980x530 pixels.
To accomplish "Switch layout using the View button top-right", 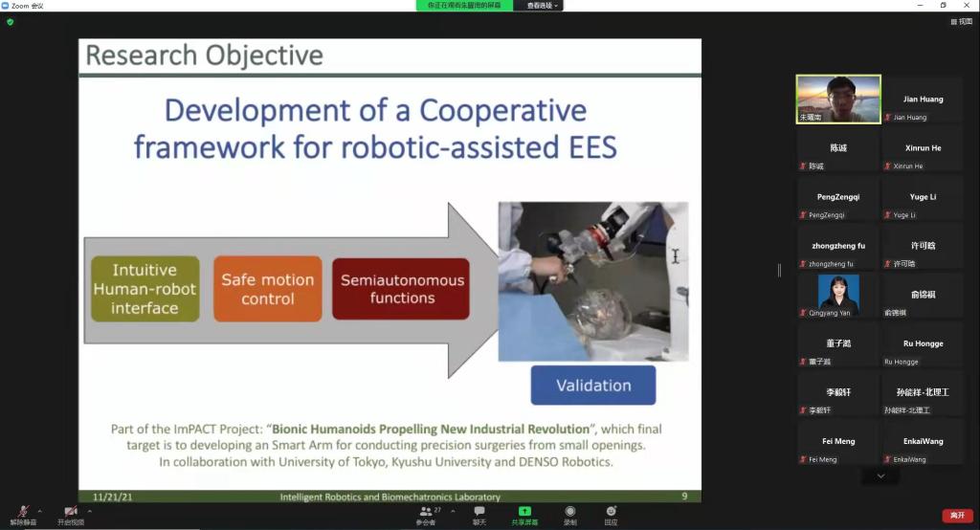I will coord(960,21).
